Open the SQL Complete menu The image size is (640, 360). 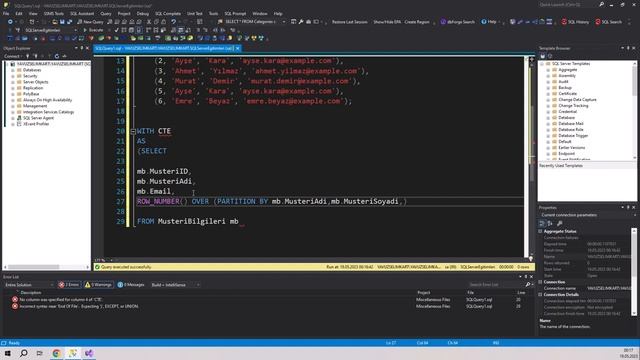[x=167, y=13]
